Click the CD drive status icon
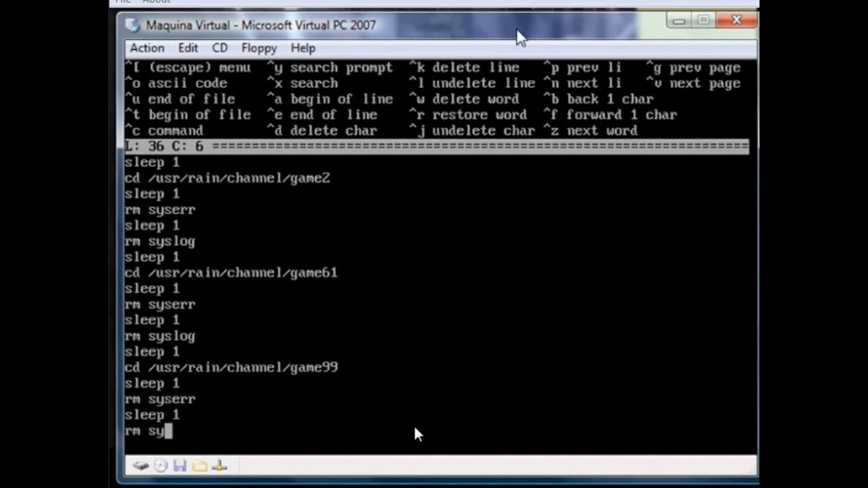The width and height of the screenshot is (868, 488). click(x=161, y=466)
